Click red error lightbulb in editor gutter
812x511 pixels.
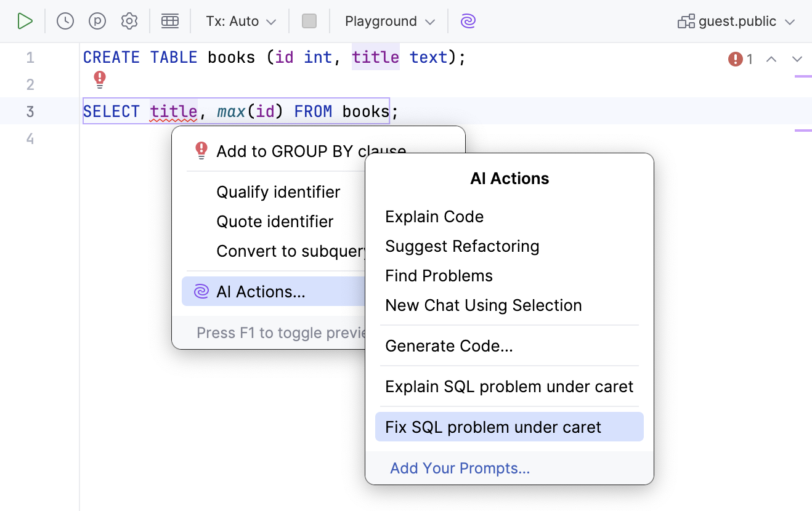99,79
